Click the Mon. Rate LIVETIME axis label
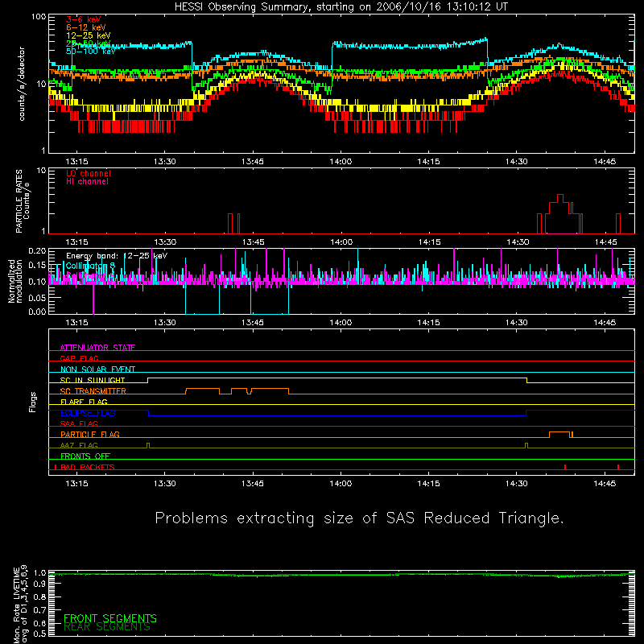 pyautogui.click(x=16, y=605)
